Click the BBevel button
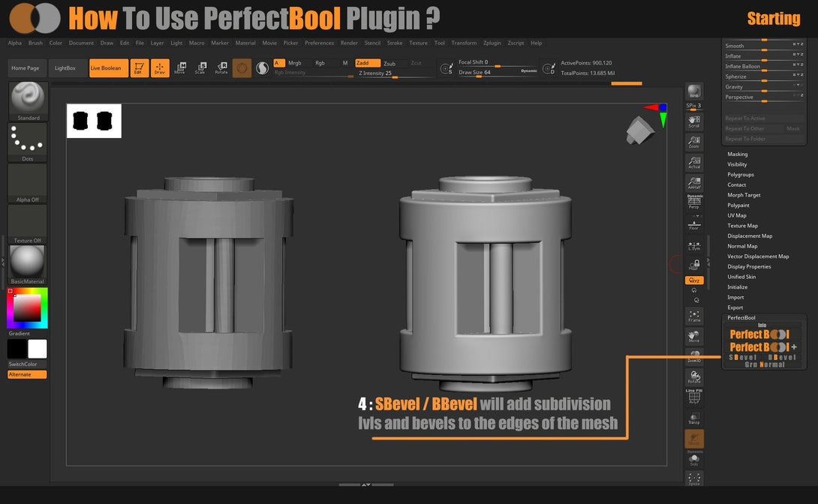This screenshot has height=504, width=818. 782,358
